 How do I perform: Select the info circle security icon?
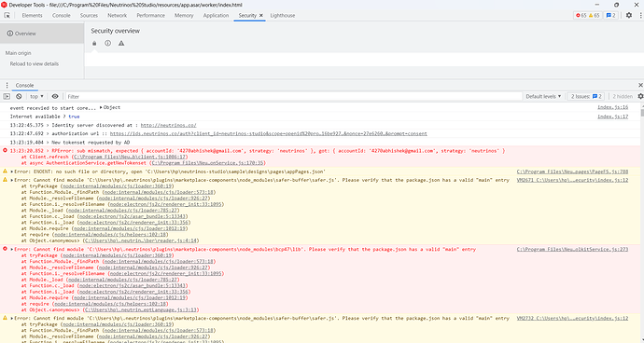pyautogui.click(x=107, y=43)
